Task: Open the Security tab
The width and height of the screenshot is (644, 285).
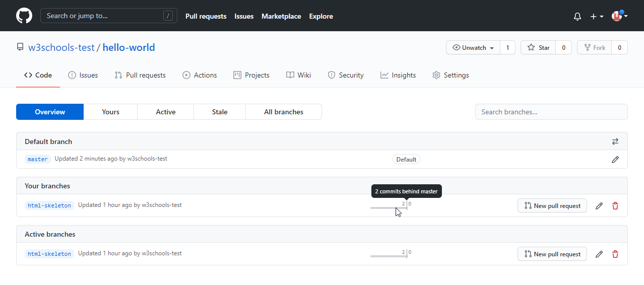Action: [346, 75]
